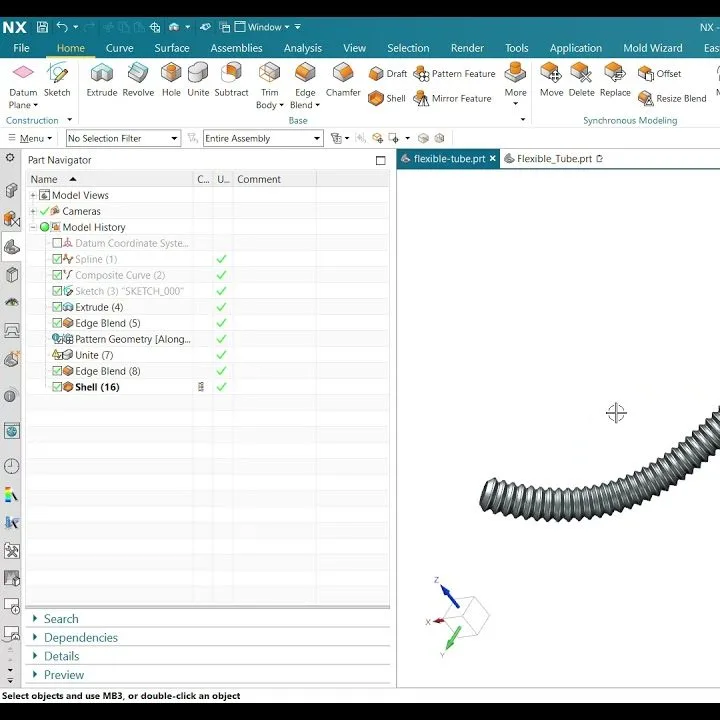Expand the Cameras node

tap(33, 211)
